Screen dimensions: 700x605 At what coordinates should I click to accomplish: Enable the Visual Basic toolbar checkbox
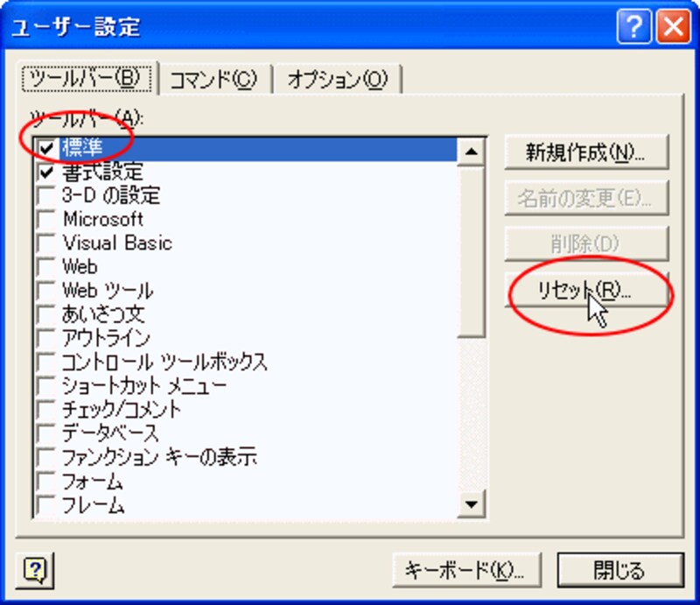coord(46,243)
